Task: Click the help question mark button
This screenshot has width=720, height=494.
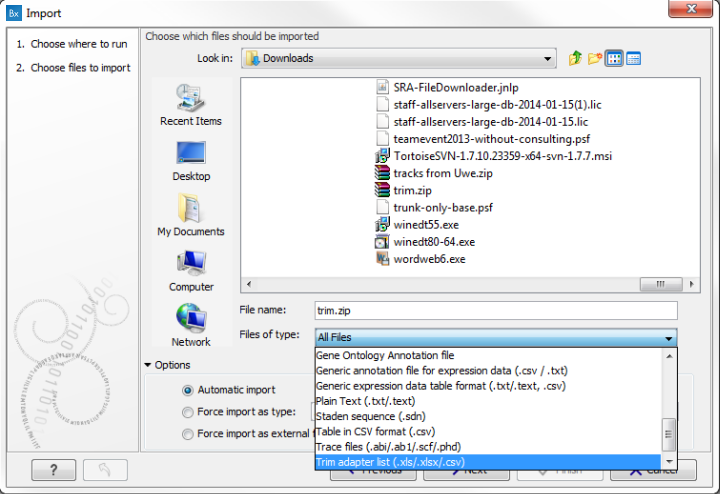Action: tap(54, 470)
